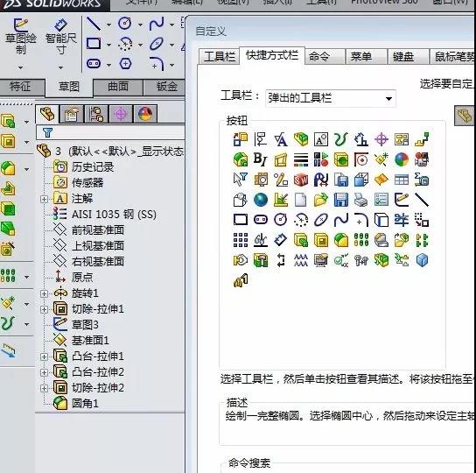Click the Save floppy disk button in dialog
The width and height of the screenshot is (476, 473).
point(341,200)
